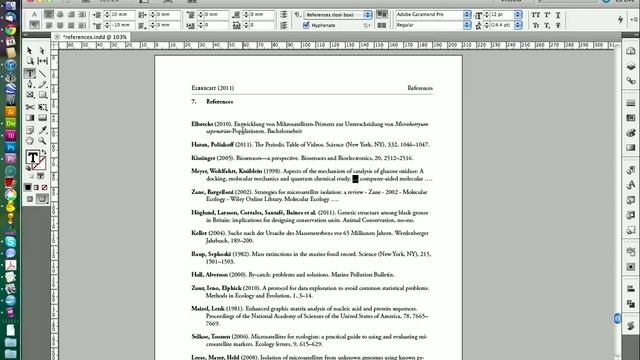Open the 14.4 pt leading dropdown
Viewport: 640px width, 360px height.
point(518,25)
